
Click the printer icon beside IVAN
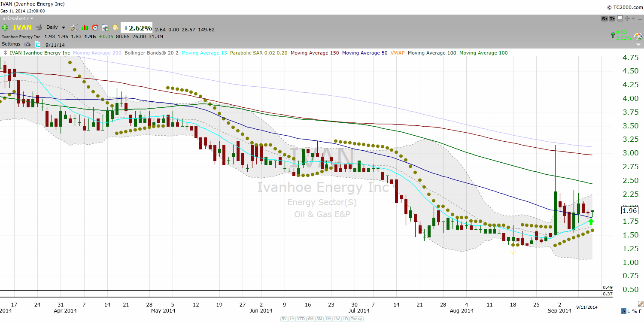(38, 27)
